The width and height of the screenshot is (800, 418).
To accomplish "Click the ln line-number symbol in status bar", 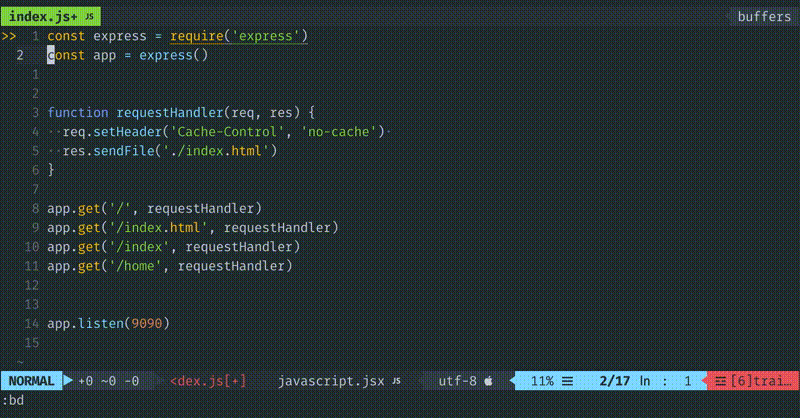I will point(645,381).
